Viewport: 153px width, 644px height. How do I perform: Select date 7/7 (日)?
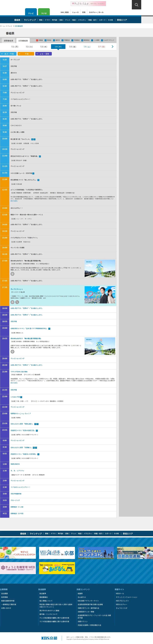[101, 47]
